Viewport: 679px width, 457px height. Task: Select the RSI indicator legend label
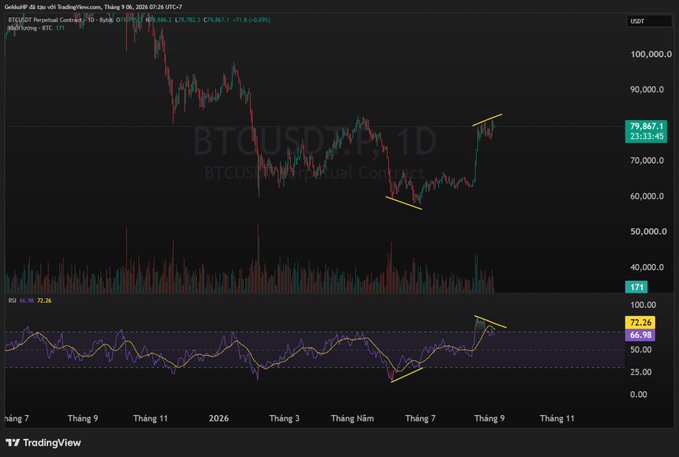click(x=12, y=300)
